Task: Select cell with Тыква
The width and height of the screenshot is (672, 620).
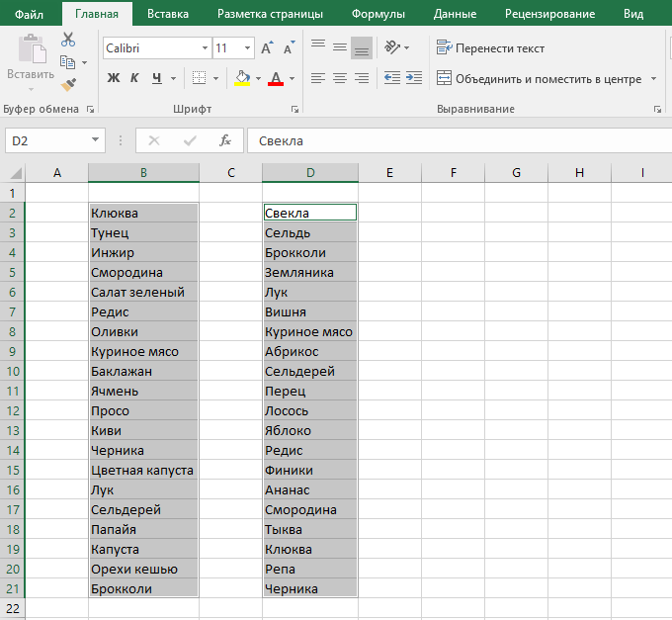Action: 310,529
